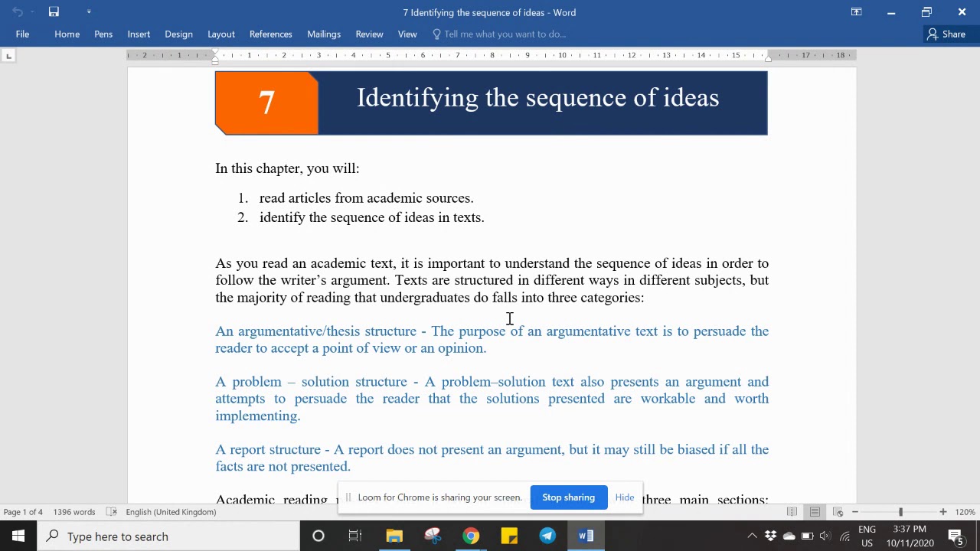Open the Design ribbon tab

pos(178,34)
